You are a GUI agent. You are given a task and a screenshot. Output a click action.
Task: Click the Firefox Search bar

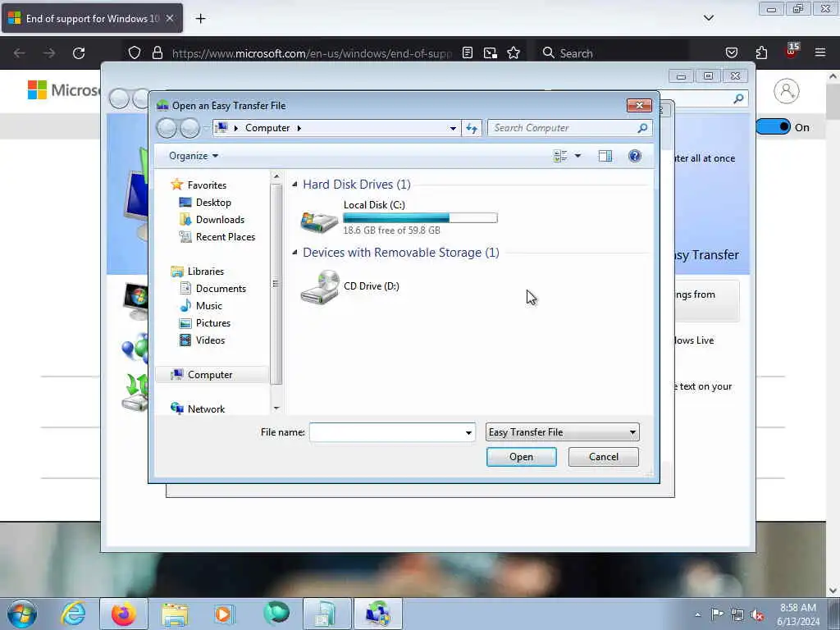[612, 53]
